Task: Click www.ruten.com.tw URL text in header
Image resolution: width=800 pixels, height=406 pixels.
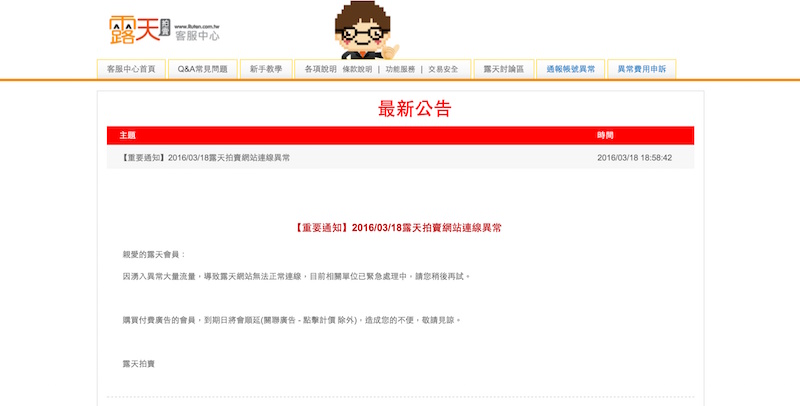Action: [x=196, y=26]
